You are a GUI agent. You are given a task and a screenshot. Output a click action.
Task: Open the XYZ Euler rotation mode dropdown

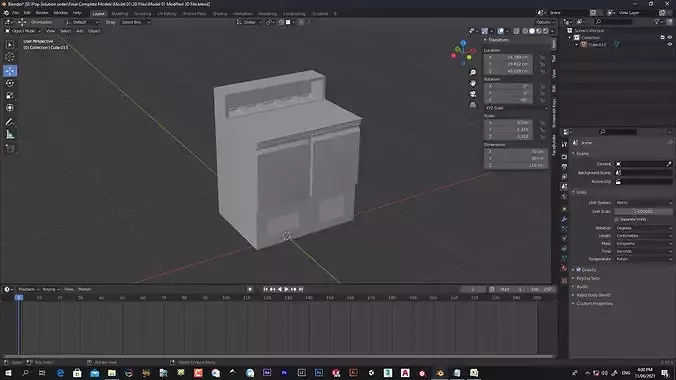[x=516, y=108]
